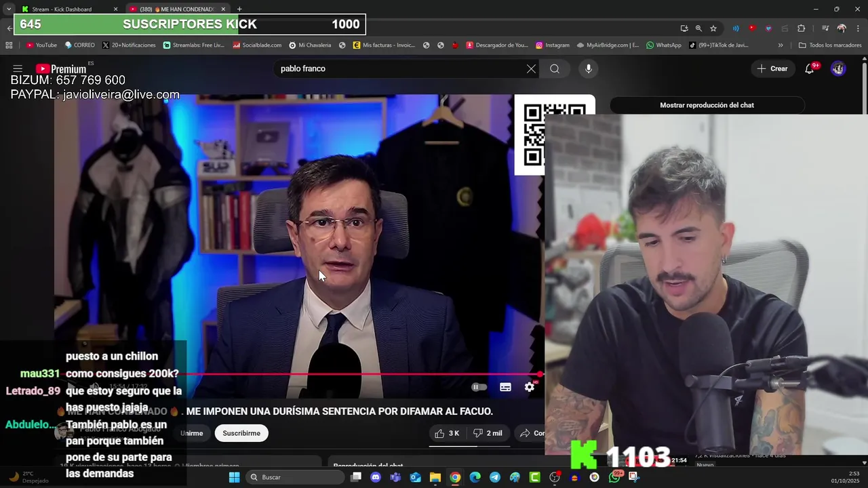Viewport: 868px width, 488px height.
Task: Open Task View on taskbar
Action: tap(356, 477)
